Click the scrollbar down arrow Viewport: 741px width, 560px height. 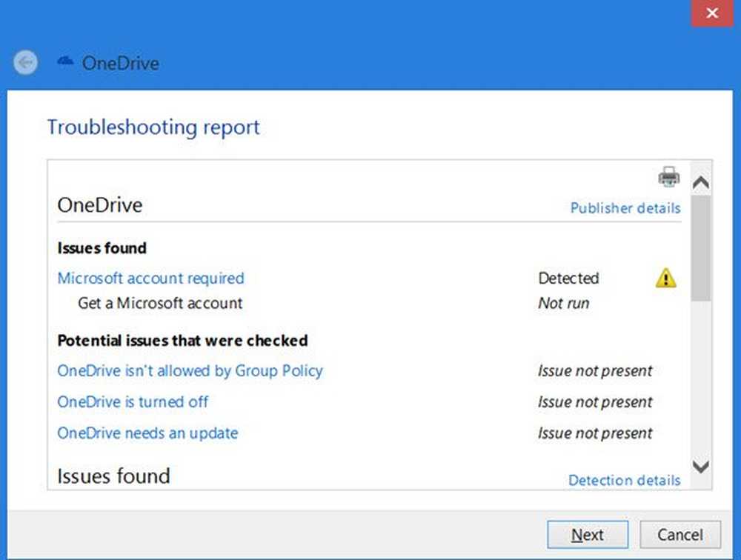[x=700, y=467]
